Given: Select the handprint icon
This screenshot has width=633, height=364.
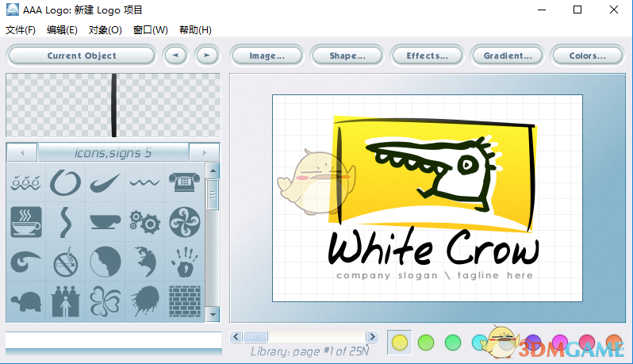Looking at the screenshot, I should (185, 262).
